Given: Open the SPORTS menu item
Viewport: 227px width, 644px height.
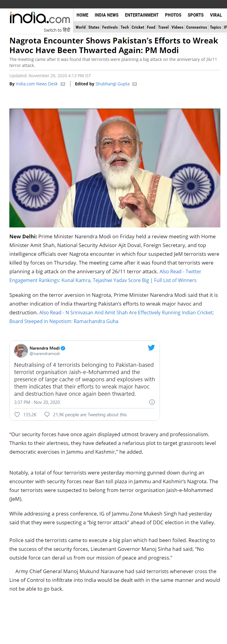Looking at the screenshot, I should pos(196,15).
